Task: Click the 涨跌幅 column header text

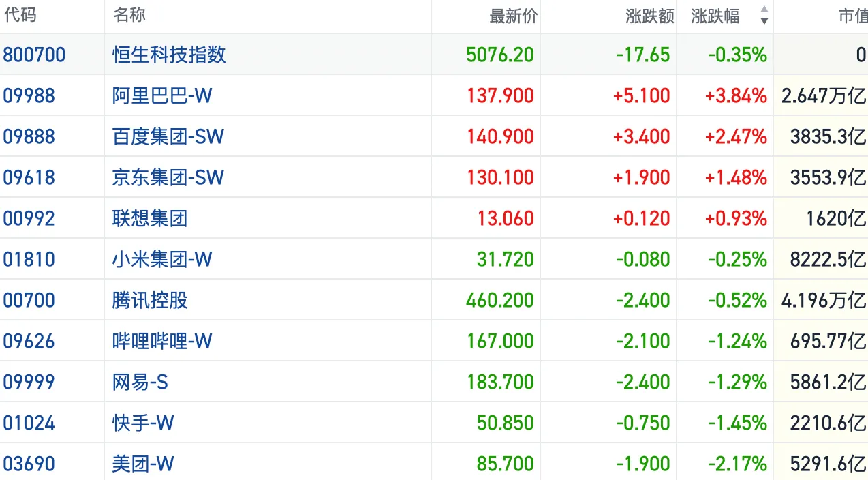Action: [x=715, y=16]
